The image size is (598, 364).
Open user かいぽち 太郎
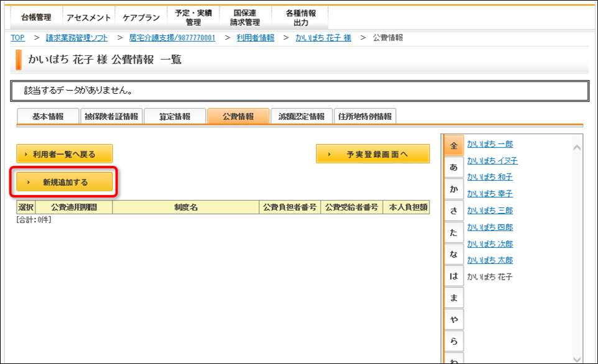(x=490, y=260)
